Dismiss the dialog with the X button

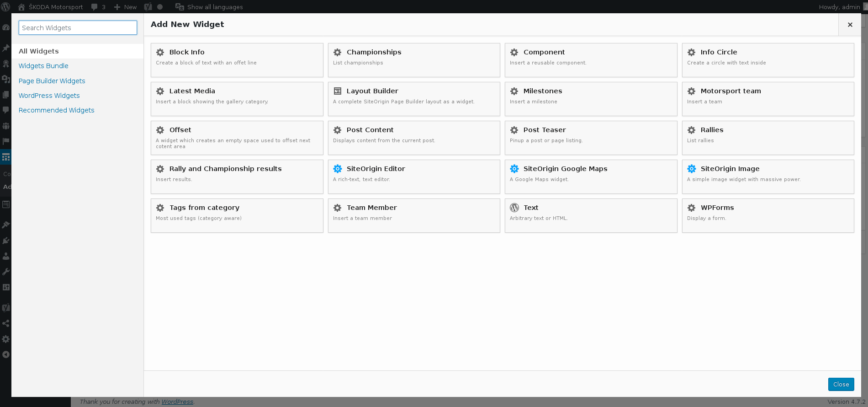[x=850, y=25]
